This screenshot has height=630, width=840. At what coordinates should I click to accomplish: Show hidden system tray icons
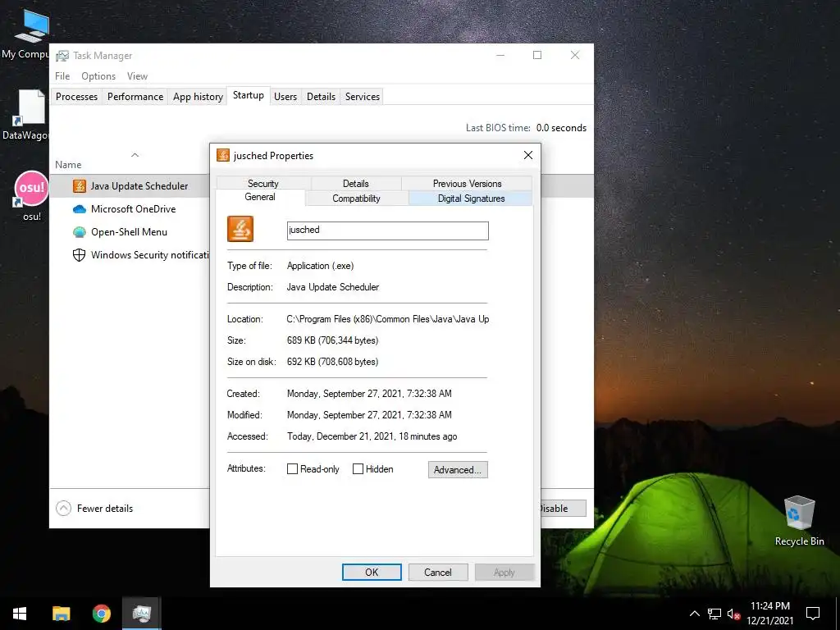coord(694,614)
